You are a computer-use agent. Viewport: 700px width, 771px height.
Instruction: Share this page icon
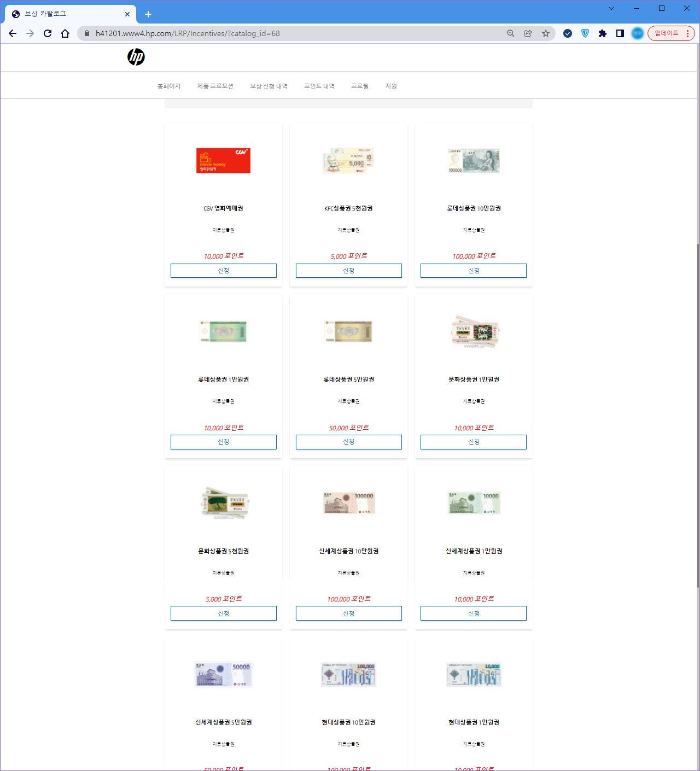(528, 33)
